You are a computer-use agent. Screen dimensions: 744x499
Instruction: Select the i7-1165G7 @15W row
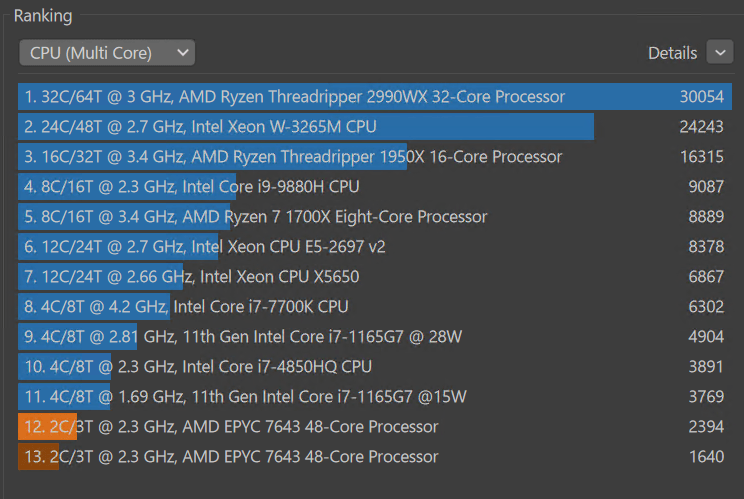point(375,397)
